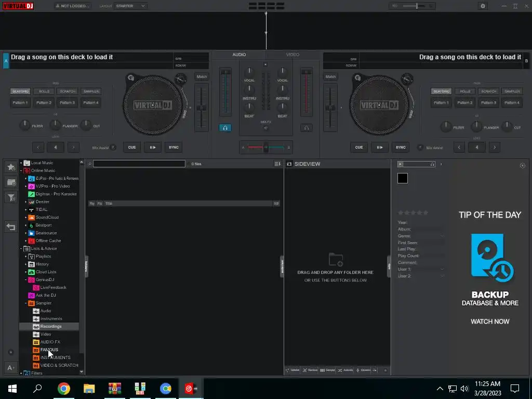Collapse the GeniusDJ tree node
The height and width of the screenshot is (399, 532).
pos(26,280)
